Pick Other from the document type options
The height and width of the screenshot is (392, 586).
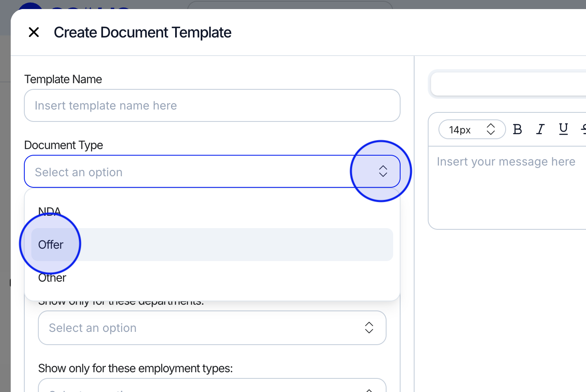coord(52,278)
